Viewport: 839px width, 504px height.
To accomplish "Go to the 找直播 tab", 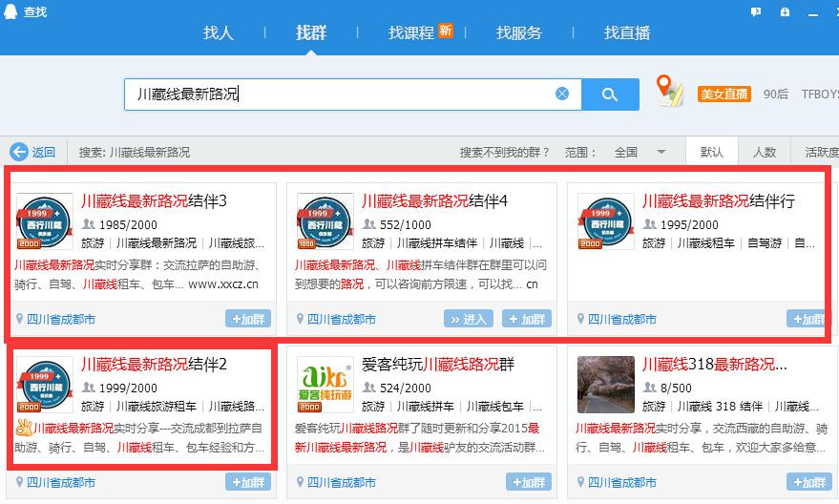I will point(626,32).
